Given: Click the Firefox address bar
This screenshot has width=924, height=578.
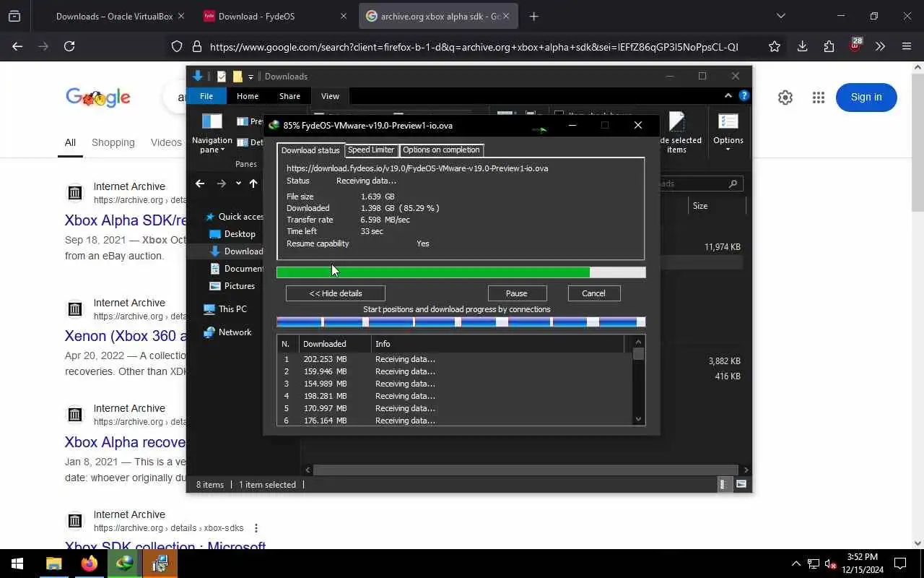Looking at the screenshot, I should point(474,47).
